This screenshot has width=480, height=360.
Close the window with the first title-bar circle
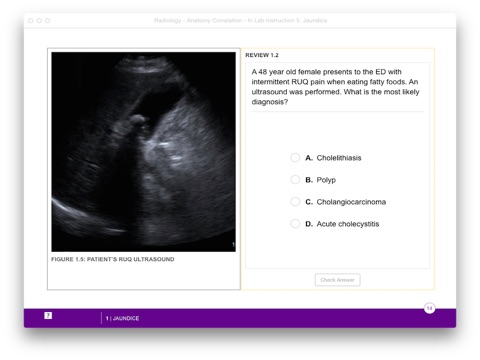31,21
